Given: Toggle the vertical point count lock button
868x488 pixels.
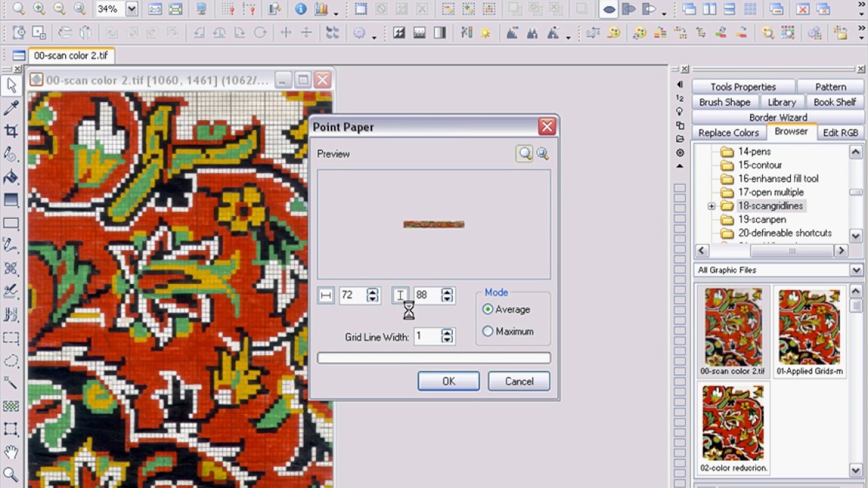Looking at the screenshot, I should pos(400,296).
